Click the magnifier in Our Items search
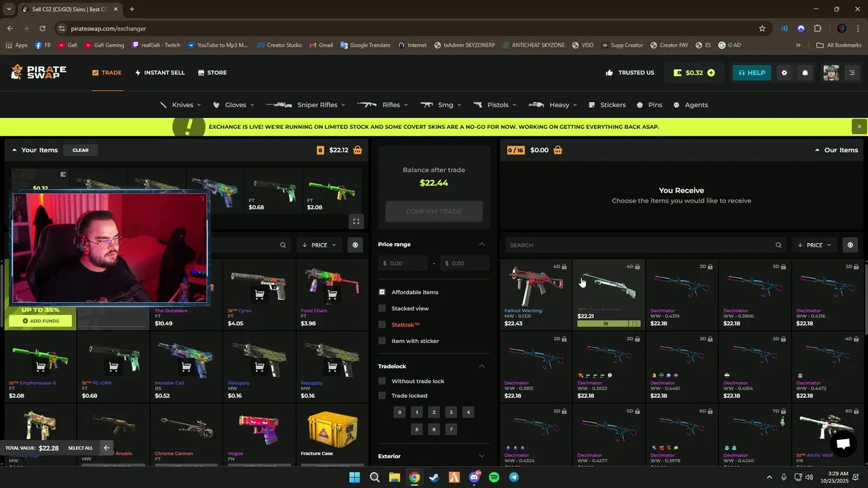The image size is (868, 488). (778, 245)
